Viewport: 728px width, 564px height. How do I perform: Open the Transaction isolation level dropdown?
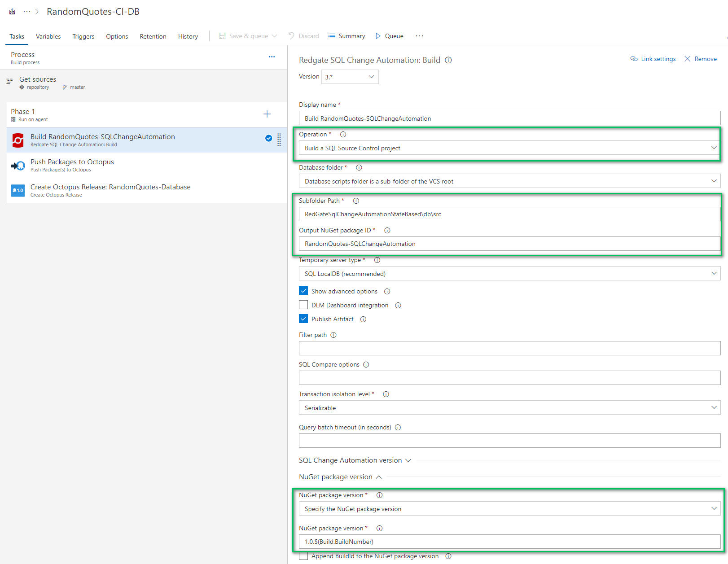click(714, 407)
